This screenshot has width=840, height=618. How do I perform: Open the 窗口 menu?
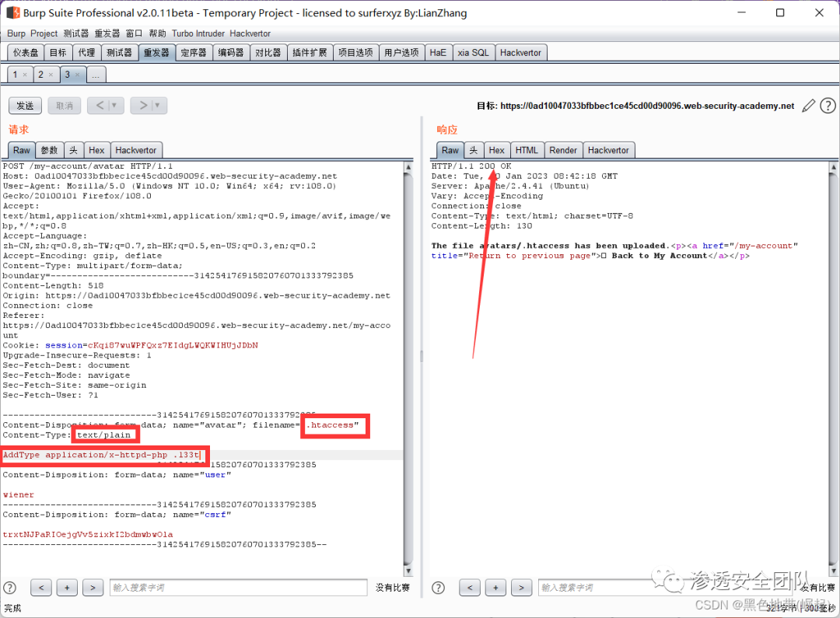point(134,33)
